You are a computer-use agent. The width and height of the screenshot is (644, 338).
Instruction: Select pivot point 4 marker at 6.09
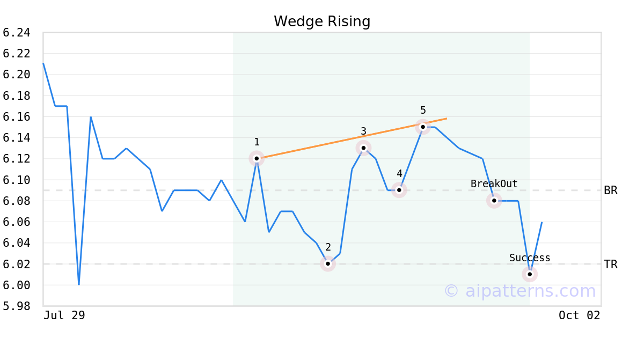click(399, 190)
